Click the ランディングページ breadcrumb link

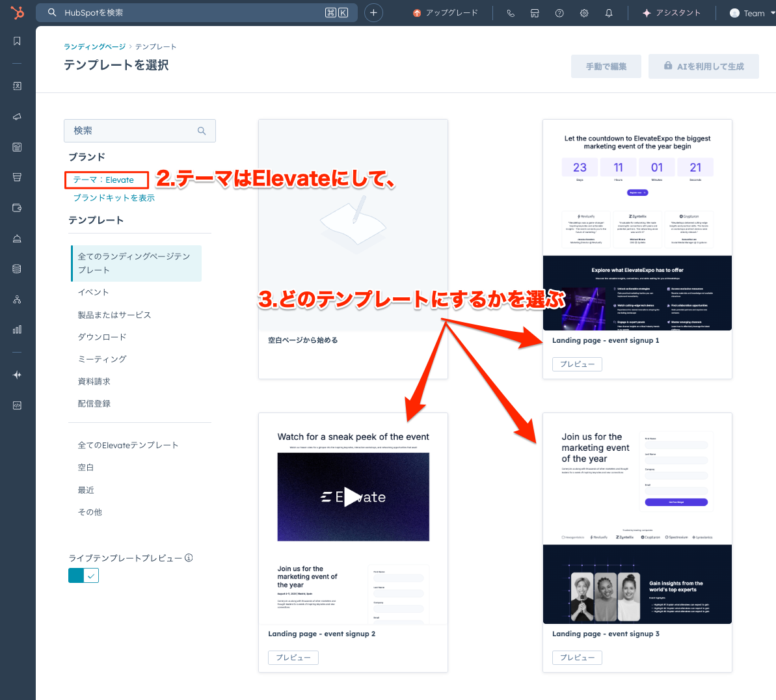point(94,47)
